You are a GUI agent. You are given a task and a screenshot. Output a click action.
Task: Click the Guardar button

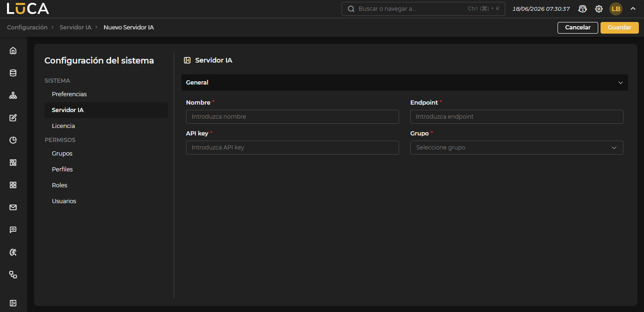click(x=620, y=28)
